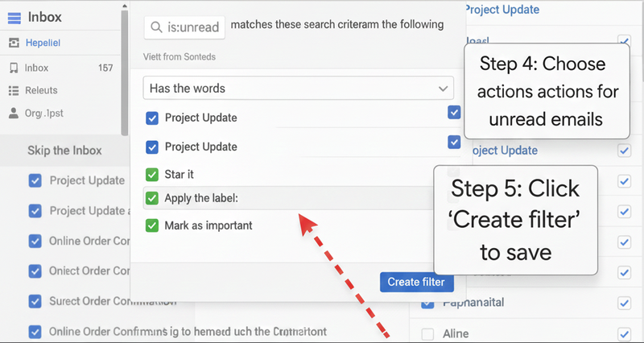Click the magnifier icon in search box
The width and height of the screenshot is (644, 343).
click(x=156, y=27)
